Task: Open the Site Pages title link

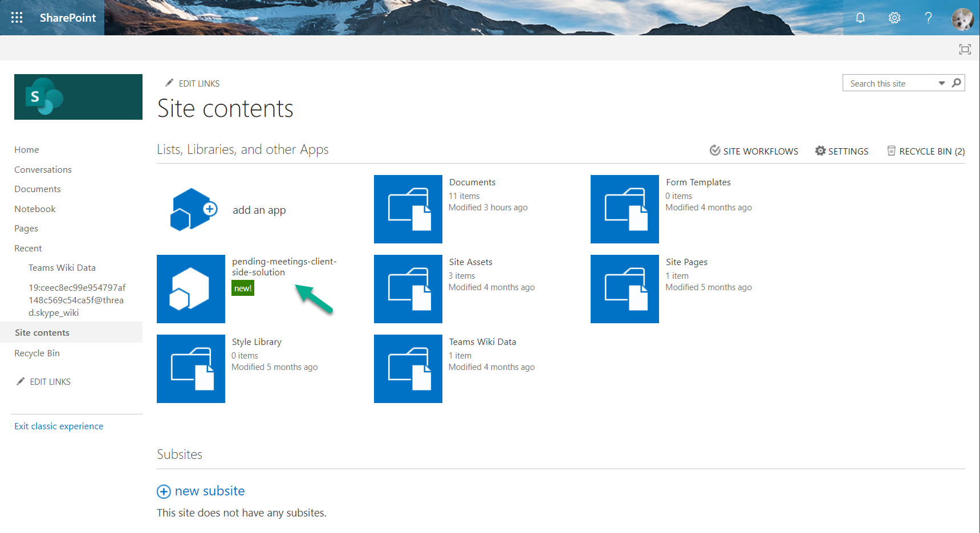Action: [686, 262]
